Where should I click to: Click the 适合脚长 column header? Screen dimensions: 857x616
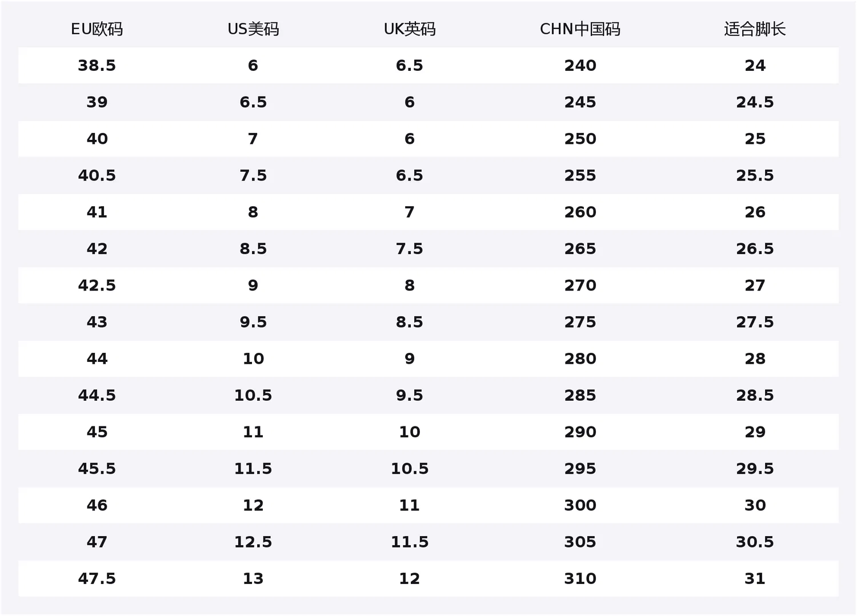tap(755, 29)
